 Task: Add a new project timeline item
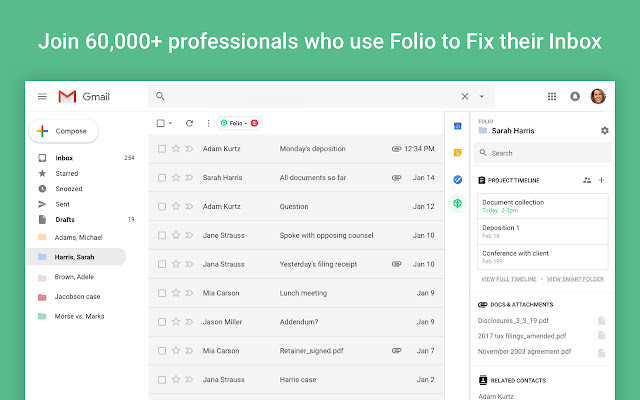click(x=601, y=180)
